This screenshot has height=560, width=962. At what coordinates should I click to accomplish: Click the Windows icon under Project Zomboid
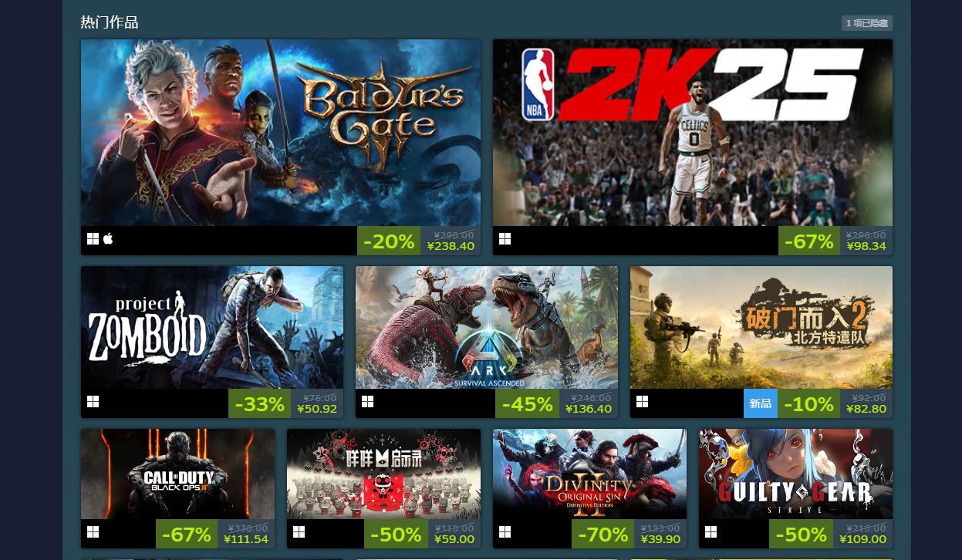pos(93,402)
